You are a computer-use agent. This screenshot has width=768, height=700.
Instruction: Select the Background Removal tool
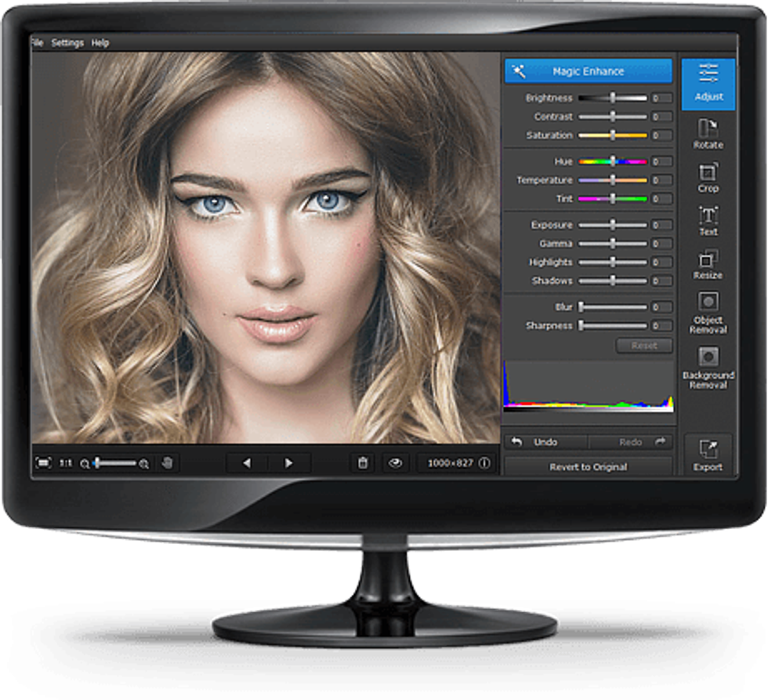[x=708, y=367]
